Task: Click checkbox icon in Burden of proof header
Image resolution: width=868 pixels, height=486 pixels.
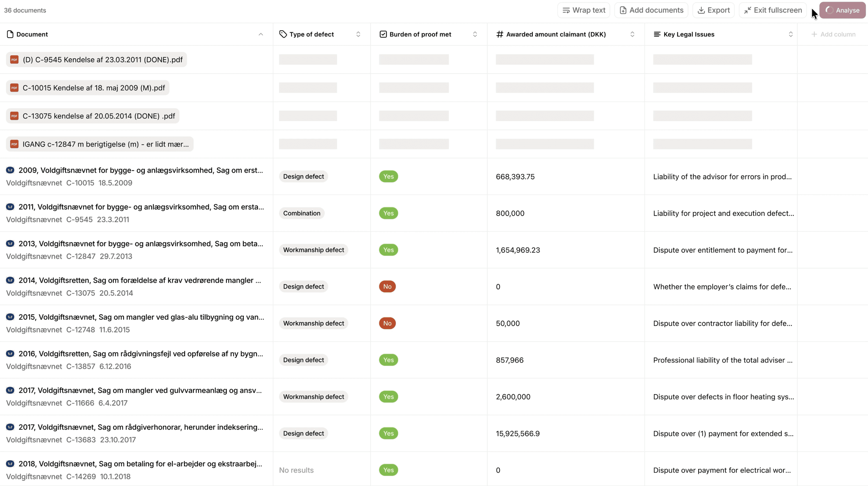Action: pyautogui.click(x=383, y=34)
